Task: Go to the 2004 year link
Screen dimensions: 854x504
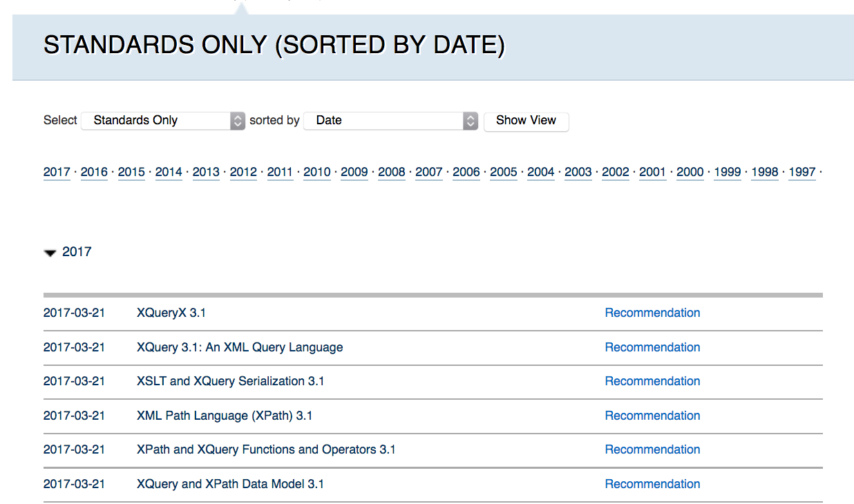Action: point(541,172)
